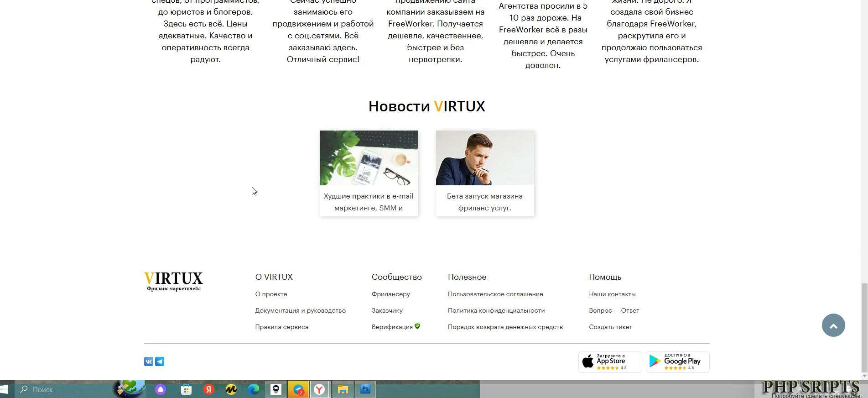Open 'Документация и руководство' link
868x398 pixels.
300,310
